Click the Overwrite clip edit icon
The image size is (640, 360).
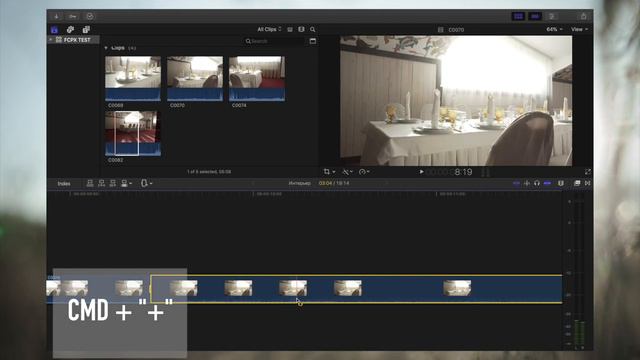click(124, 183)
